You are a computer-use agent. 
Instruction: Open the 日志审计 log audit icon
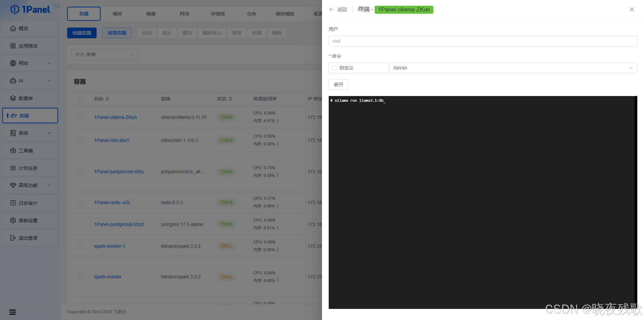pos(13,203)
